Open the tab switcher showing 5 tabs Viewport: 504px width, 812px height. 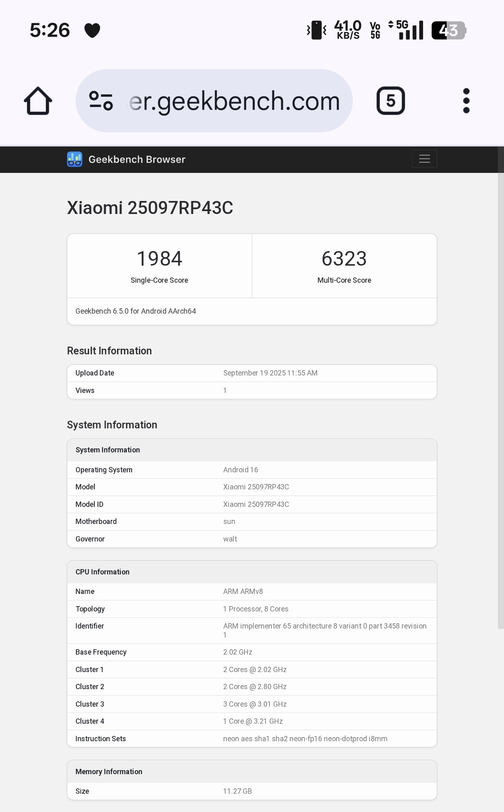tap(390, 101)
